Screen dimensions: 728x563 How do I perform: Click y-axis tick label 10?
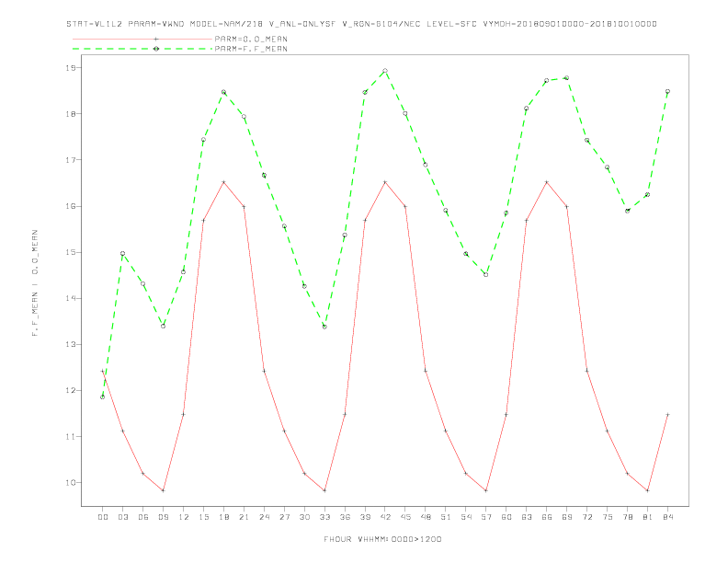(x=70, y=483)
